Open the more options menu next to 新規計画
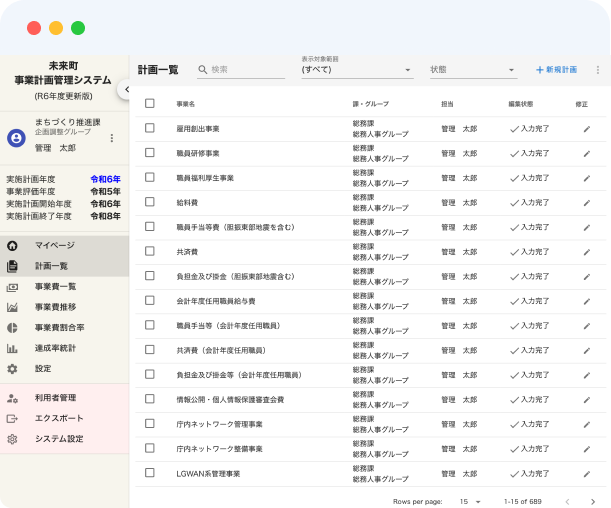This screenshot has height=508, width=611. [598, 70]
